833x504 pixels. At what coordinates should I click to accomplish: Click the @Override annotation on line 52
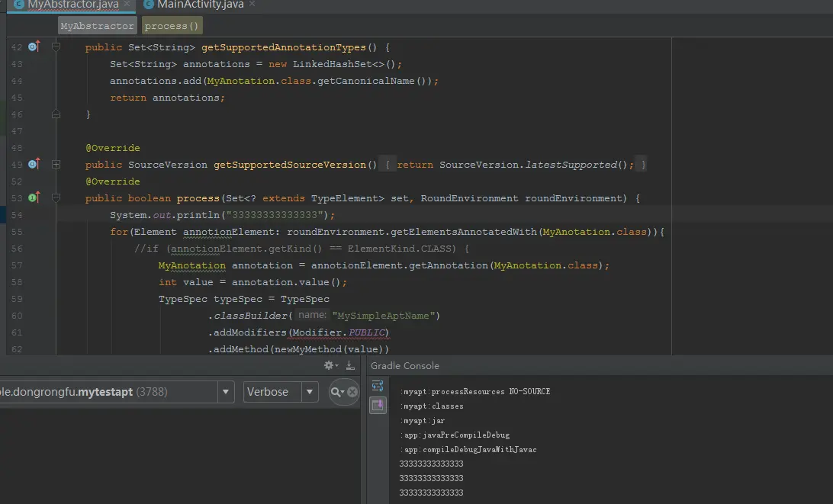pyautogui.click(x=113, y=181)
